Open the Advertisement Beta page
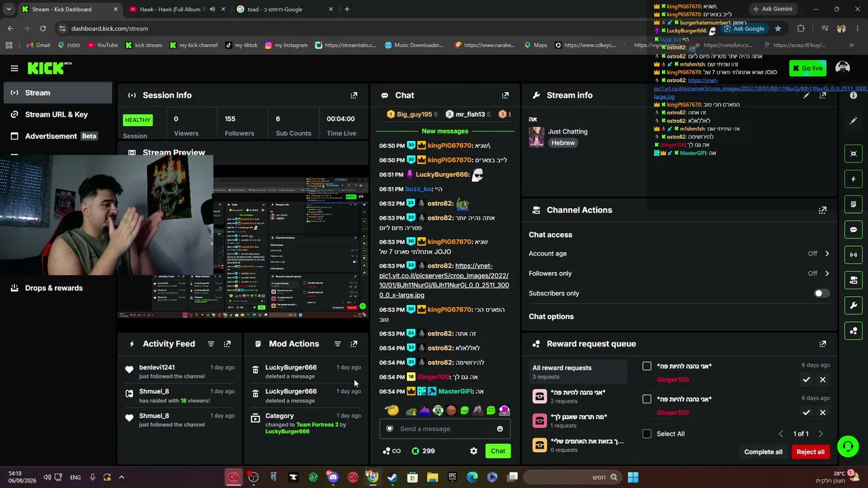The image size is (868, 488). pyautogui.click(x=56, y=136)
